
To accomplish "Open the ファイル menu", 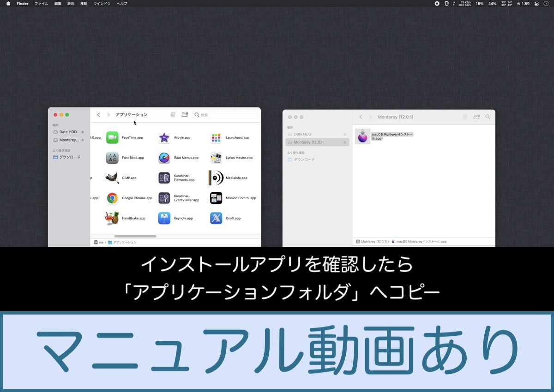I will coord(42,3).
